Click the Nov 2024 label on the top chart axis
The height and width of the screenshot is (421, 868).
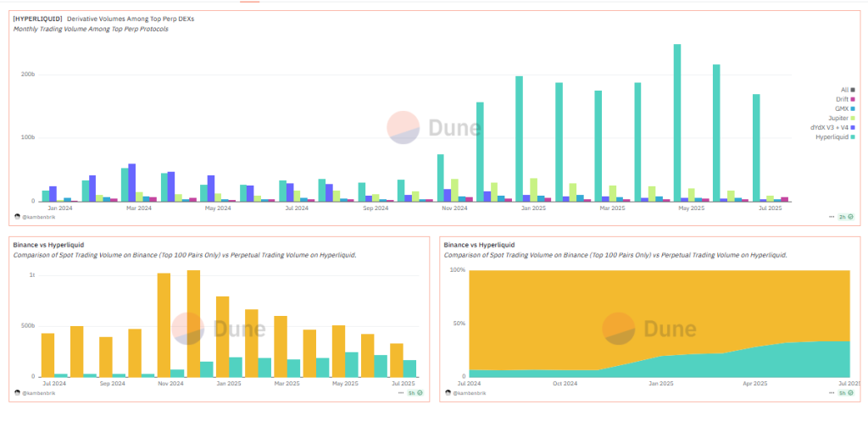[455, 208]
